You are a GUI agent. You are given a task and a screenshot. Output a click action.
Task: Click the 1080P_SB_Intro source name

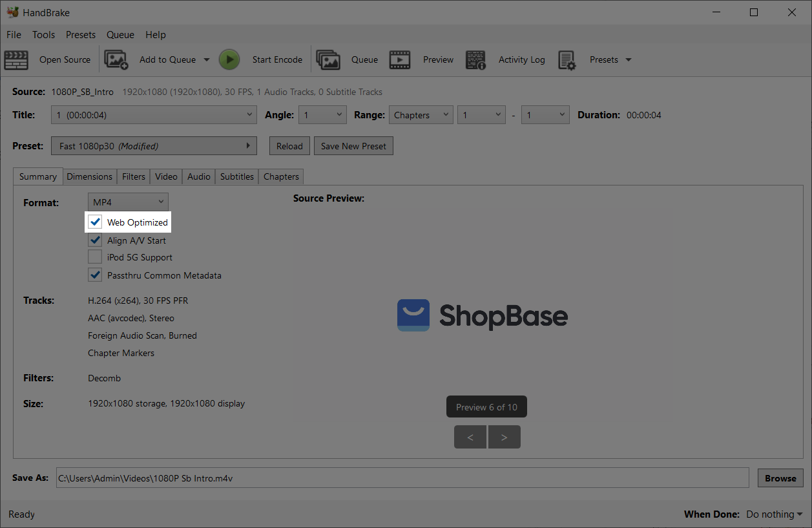(83, 92)
